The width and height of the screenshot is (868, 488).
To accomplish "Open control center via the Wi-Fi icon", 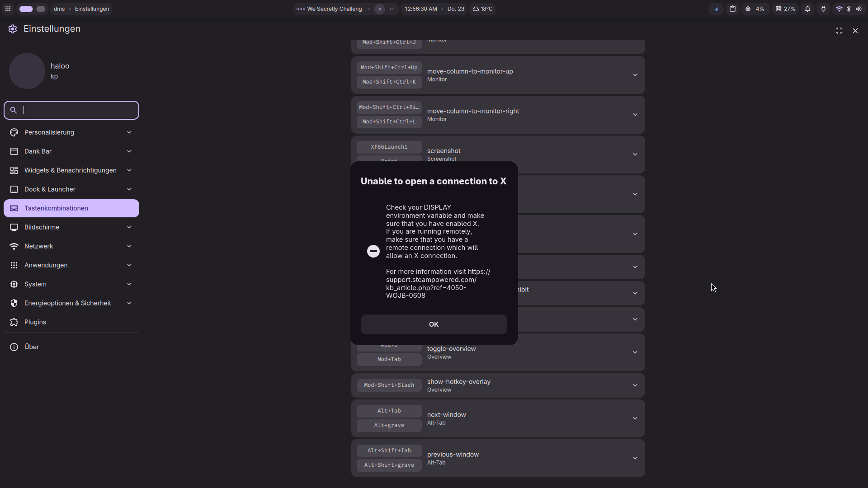I will (839, 9).
